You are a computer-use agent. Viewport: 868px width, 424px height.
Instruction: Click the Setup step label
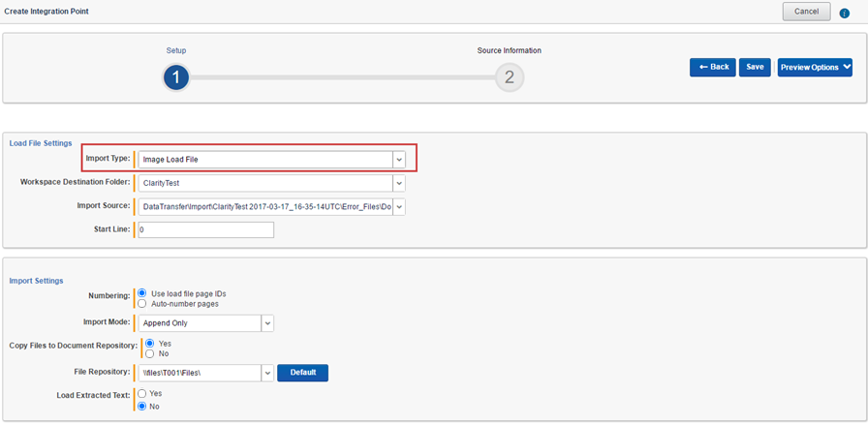(176, 50)
